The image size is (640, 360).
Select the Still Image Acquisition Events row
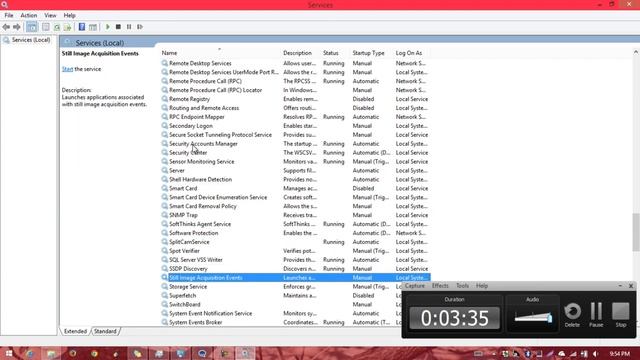click(295, 278)
